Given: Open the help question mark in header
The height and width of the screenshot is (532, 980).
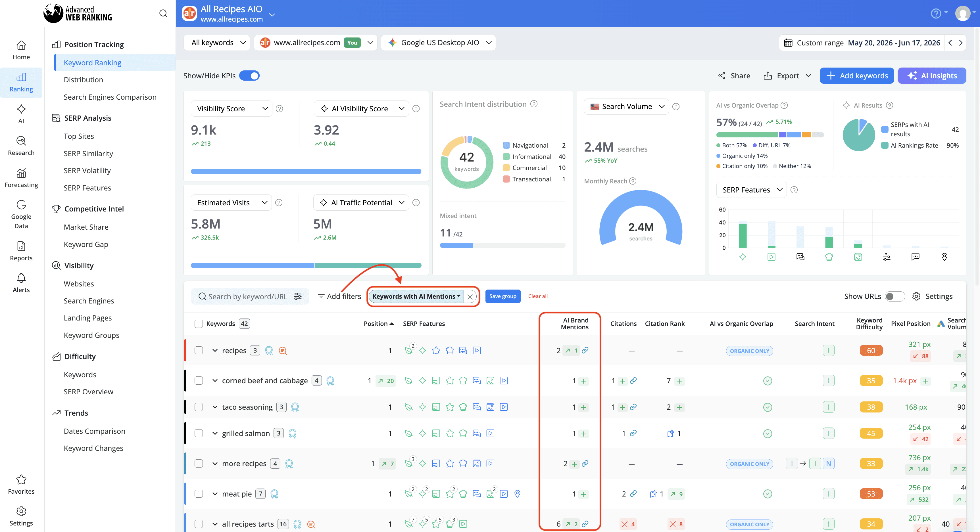Looking at the screenshot, I should tap(935, 13).
